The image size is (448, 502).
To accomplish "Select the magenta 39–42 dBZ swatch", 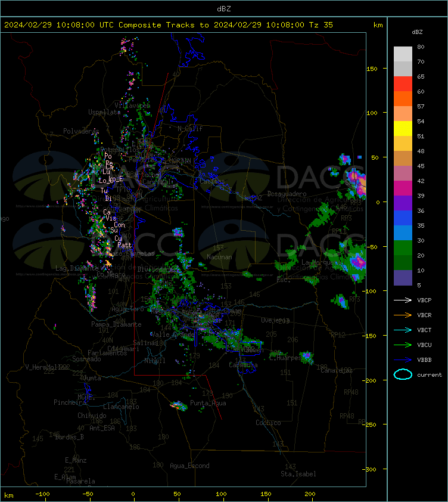I will pos(403,188).
